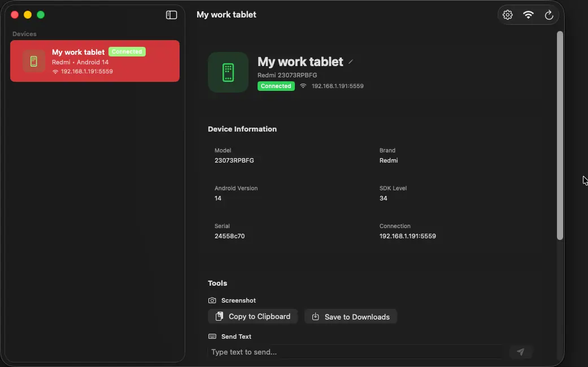Click the 'Redmi 23073RPBFG' subtitle
This screenshot has height=367, width=588.
pos(288,75)
